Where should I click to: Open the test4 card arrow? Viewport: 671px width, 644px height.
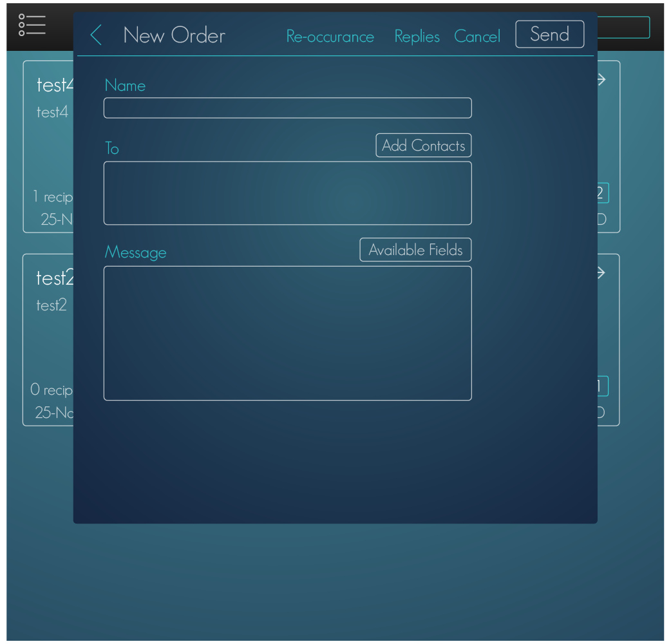click(x=601, y=80)
